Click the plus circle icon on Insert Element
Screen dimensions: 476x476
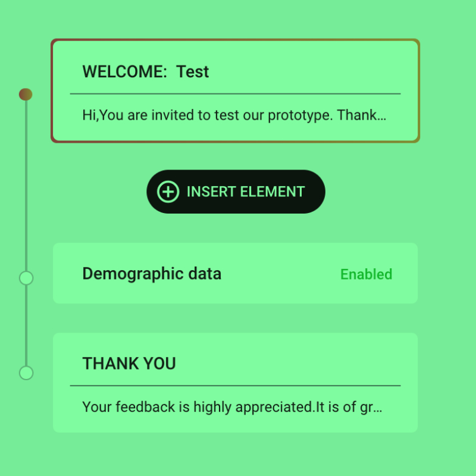(x=168, y=192)
